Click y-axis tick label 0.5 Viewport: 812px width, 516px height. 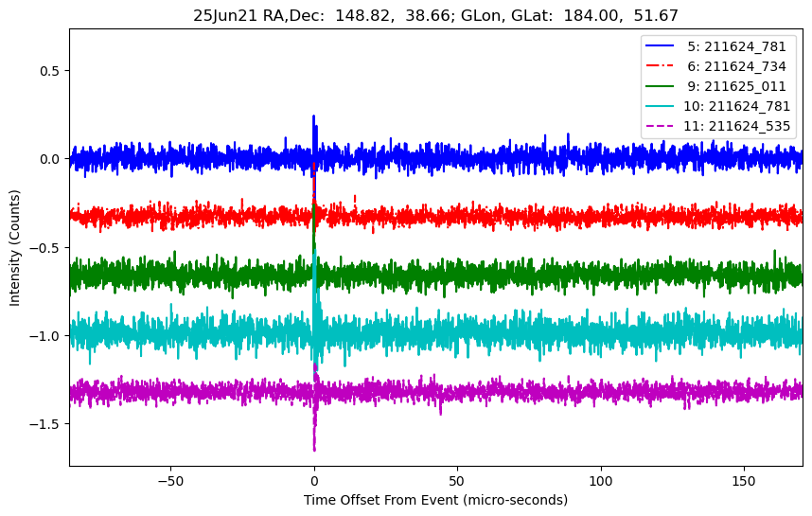click(50, 71)
